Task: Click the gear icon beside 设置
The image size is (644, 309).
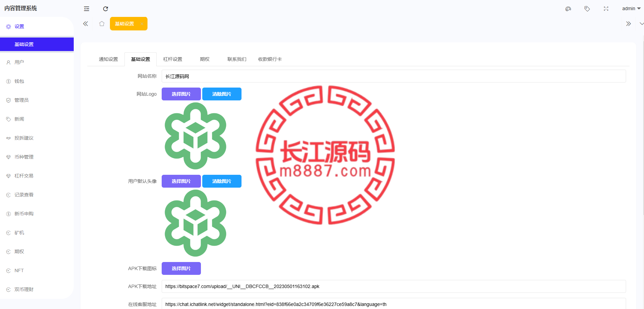Action: tap(8, 26)
